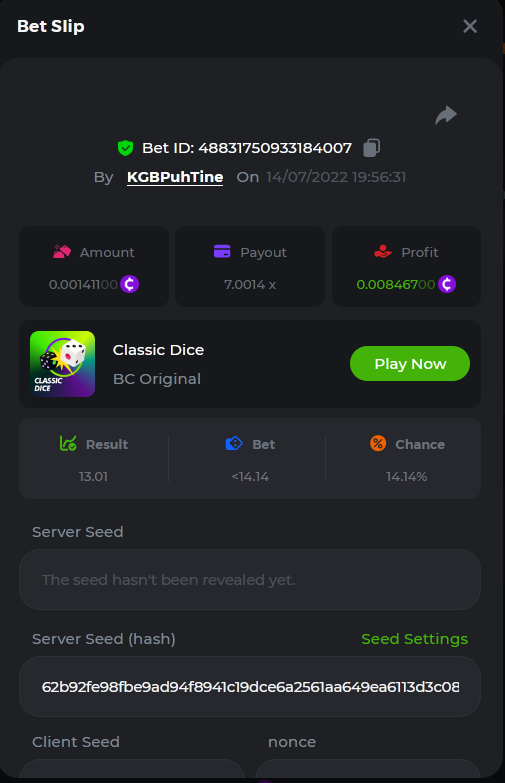The width and height of the screenshot is (505, 783).
Task: Open the Classic Dice game thumbnail
Action: 62,364
